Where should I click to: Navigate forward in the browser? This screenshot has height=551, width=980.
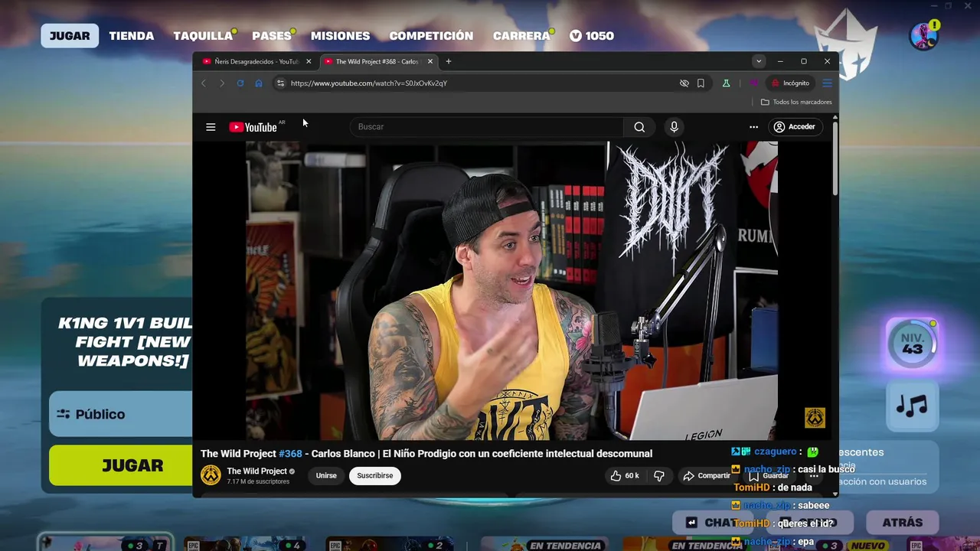point(222,83)
